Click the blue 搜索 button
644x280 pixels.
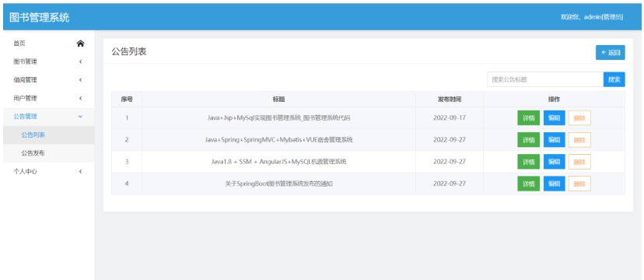pyautogui.click(x=614, y=79)
